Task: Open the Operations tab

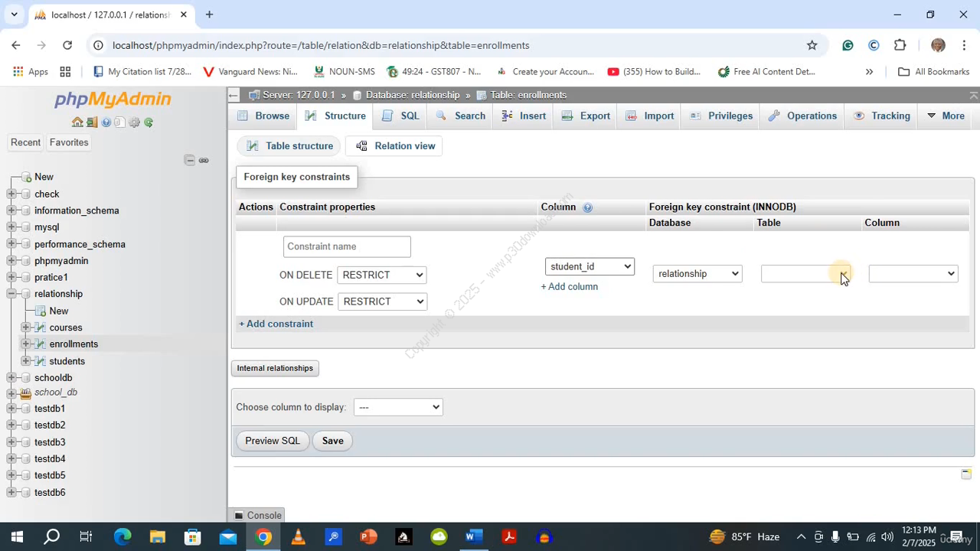Action: (x=802, y=116)
